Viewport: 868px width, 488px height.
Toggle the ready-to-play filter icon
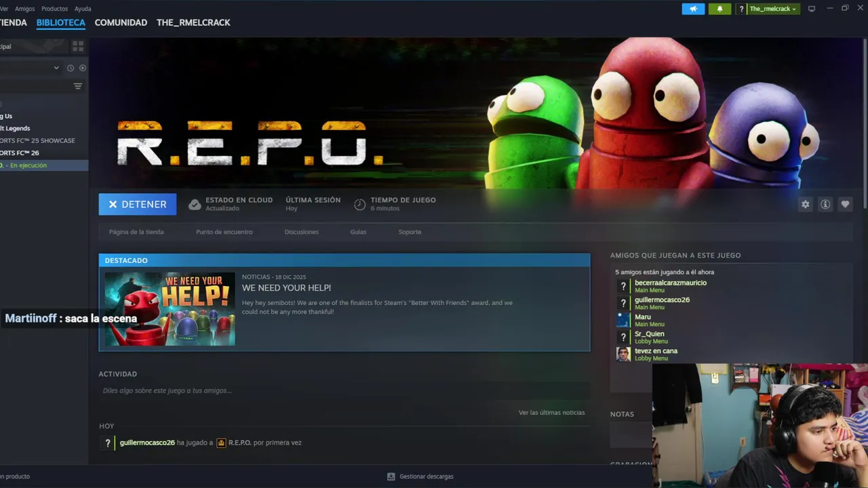pyautogui.click(x=83, y=68)
